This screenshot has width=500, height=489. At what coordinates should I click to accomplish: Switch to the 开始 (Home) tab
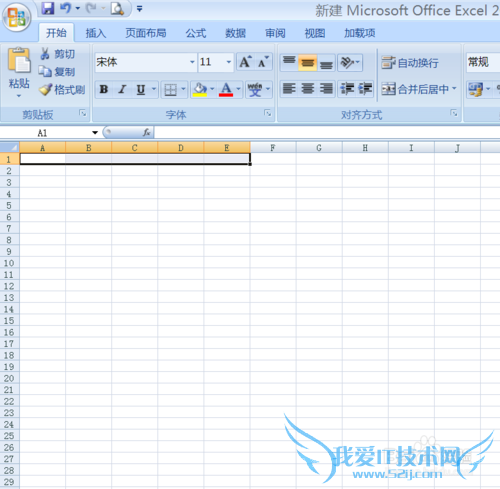[56, 33]
